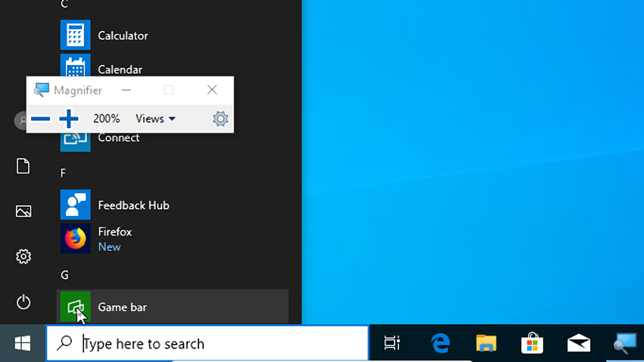Focus the Type here to search box
The height and width of the screenshot is (362, 644).
pos(208,344)
